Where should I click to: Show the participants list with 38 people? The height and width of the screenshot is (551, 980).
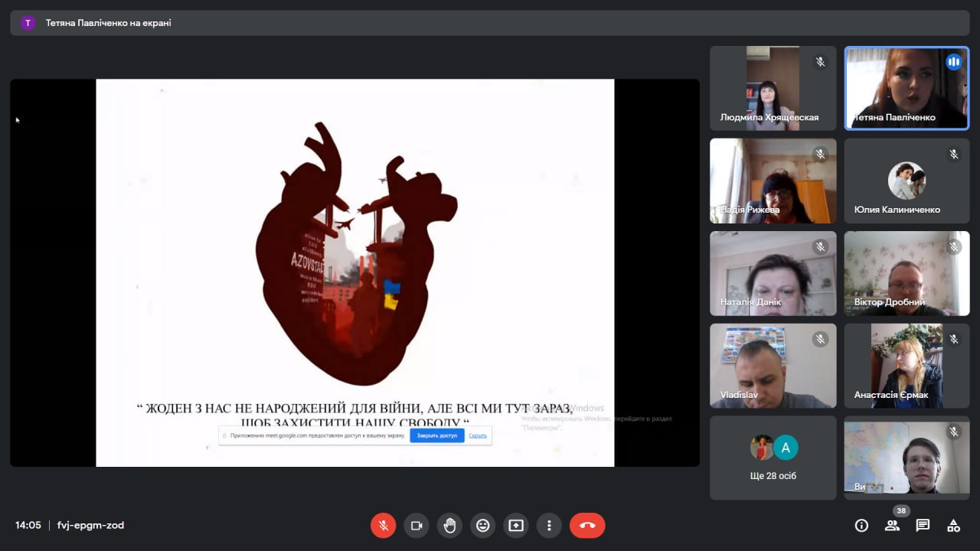[x=892, y=526]
